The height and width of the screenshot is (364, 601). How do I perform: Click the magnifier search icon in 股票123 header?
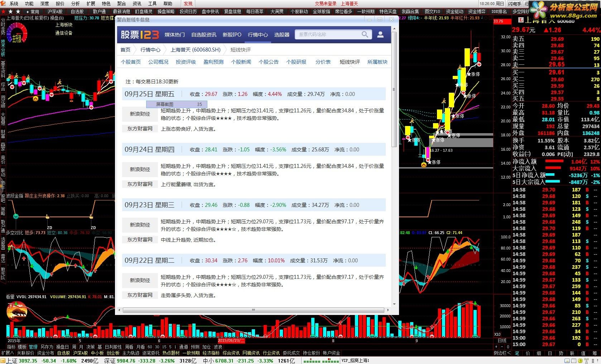tap(365, 34)
